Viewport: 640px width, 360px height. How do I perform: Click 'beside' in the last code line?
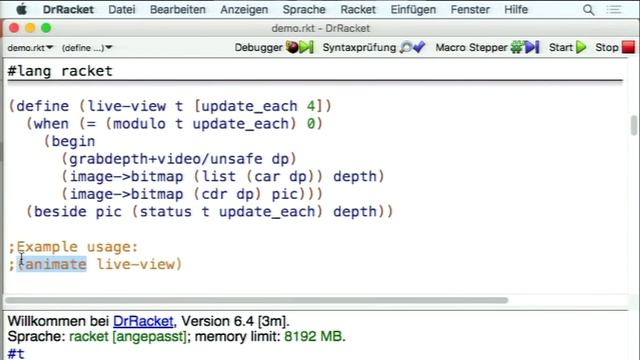tap(60, 212)
